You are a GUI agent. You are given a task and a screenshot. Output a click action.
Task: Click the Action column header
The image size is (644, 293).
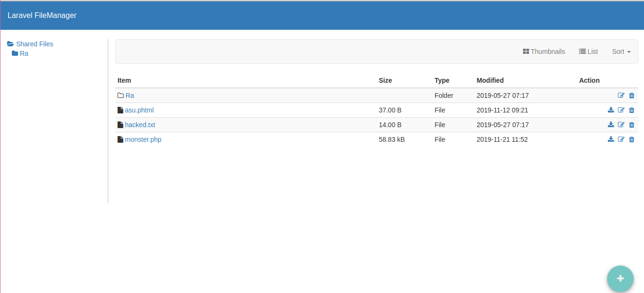[x=589, y=80]
